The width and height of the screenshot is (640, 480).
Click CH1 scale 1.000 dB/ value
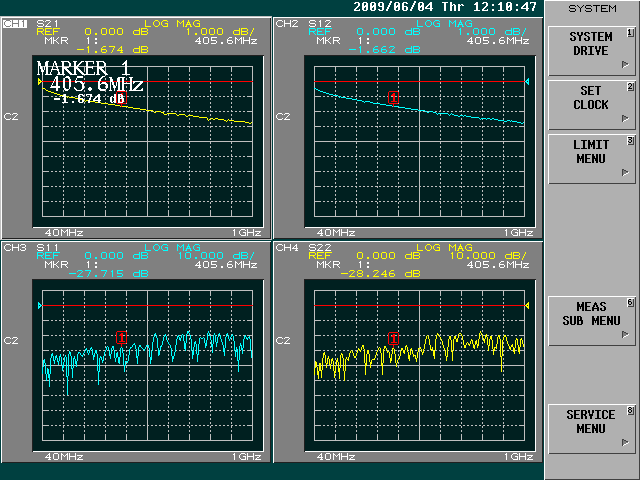tap(220, 32)
